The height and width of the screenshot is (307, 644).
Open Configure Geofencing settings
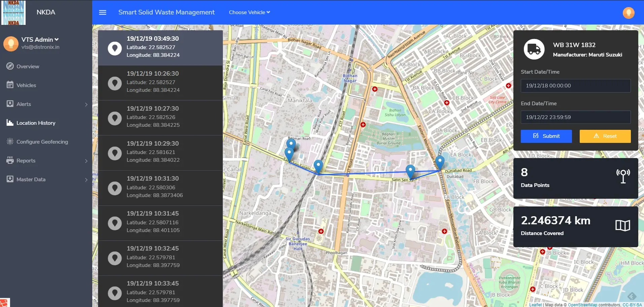[10, 142]
